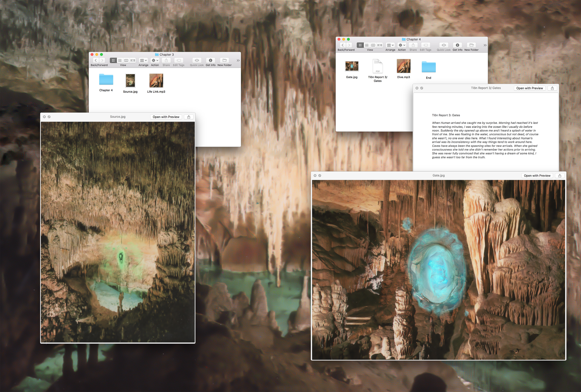Click Open with Preview for Gate.jpg
Viewport: 581px width, 392px height.
click(x=537, y=176)
